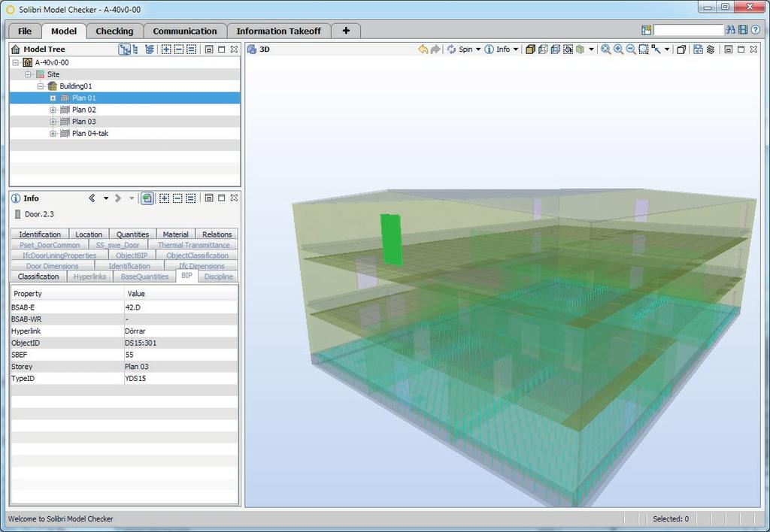
Task: Select the containment hierarchy view icon in Model Tree
Action: pyautogui.click(x=124, y=49)
